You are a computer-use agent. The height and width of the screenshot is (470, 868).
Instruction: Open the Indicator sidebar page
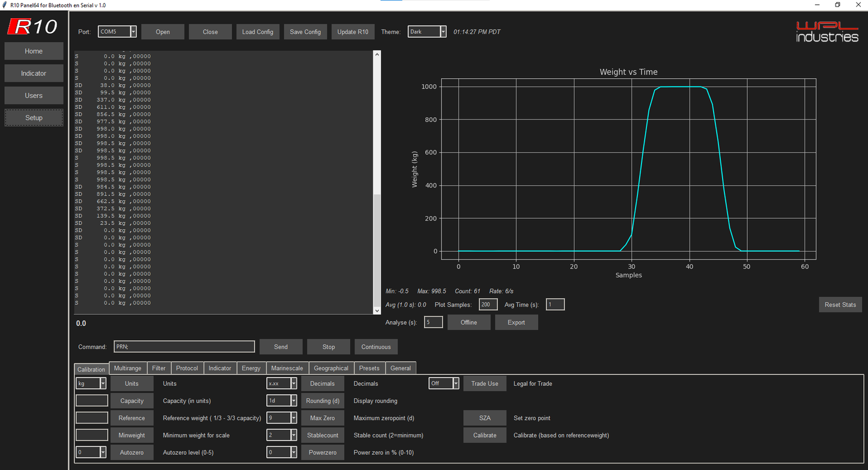pos(34,73)
